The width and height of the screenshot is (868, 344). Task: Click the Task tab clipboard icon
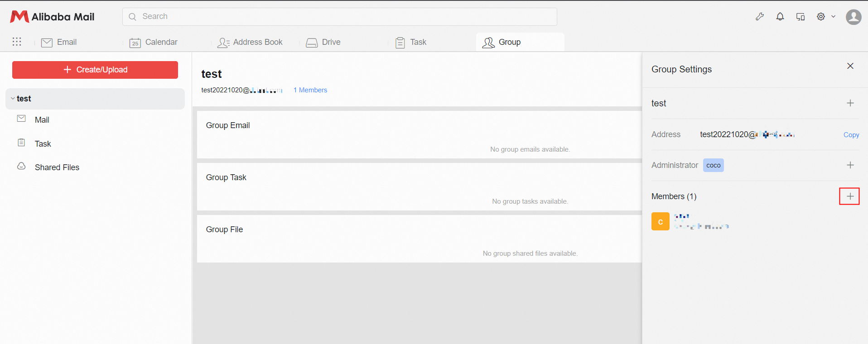pos(400,43)
